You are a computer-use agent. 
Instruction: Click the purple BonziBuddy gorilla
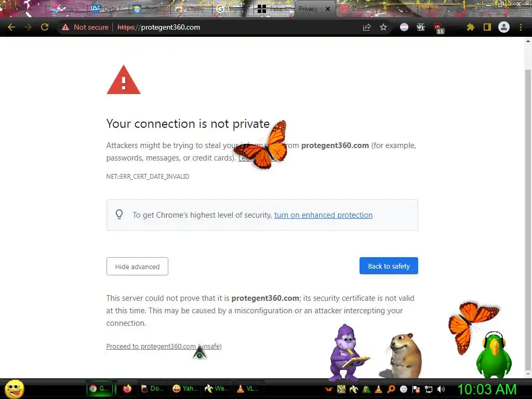347,353
